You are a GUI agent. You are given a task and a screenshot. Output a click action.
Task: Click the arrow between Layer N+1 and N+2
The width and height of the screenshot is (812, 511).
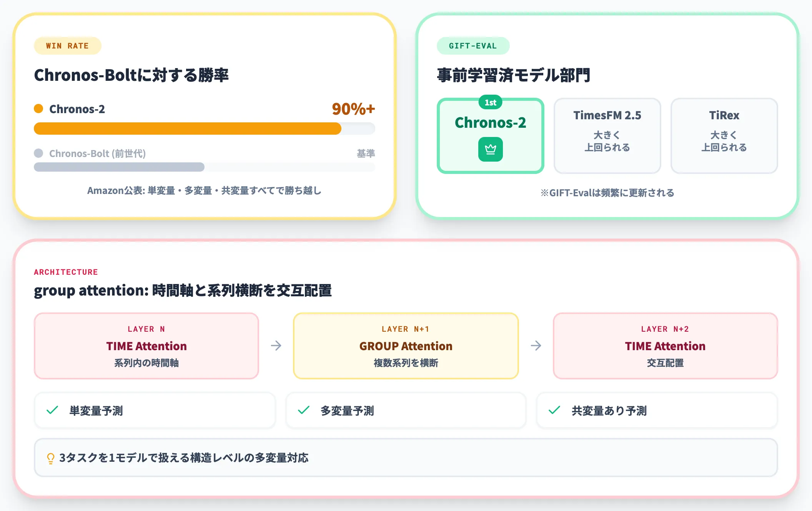tap(536, 346)
